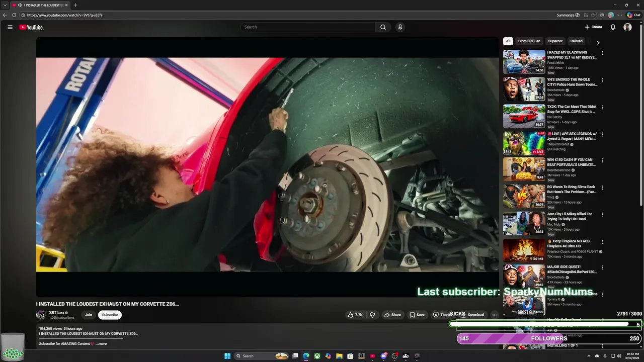Click the video title I INSTALLED THE LOUDEST EXHAUST
644x362 pixels.
click(108, 304)
